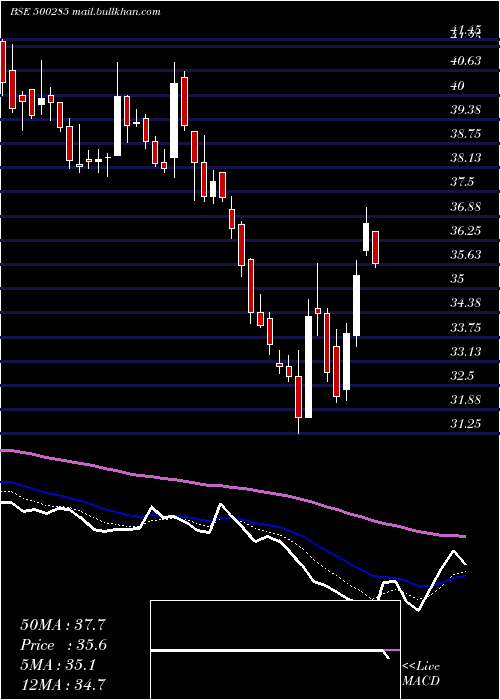
Task: Click the tall white candle near the 31.25 low
Action: (308, 367)
